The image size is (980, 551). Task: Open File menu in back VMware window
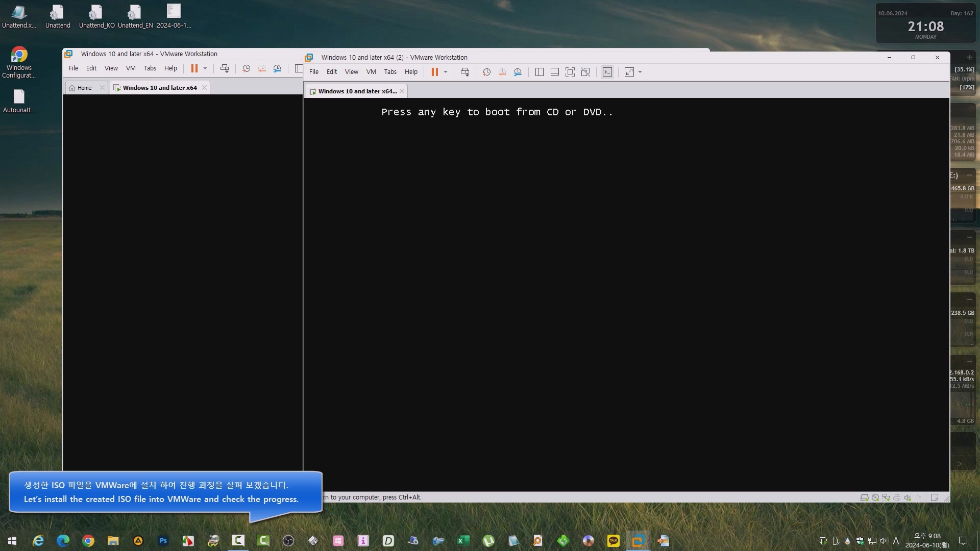pyautogui.click(x=73, y=68)
